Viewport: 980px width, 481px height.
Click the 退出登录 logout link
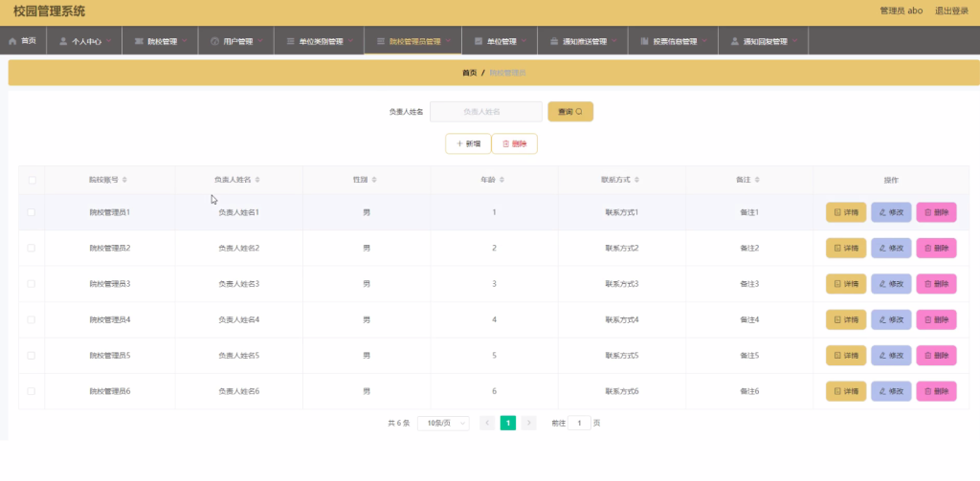pos(951,11)
